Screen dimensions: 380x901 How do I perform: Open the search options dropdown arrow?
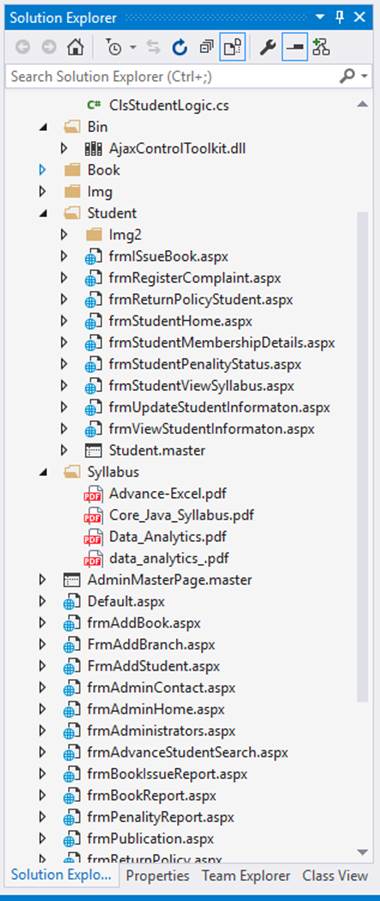point(364,76)
